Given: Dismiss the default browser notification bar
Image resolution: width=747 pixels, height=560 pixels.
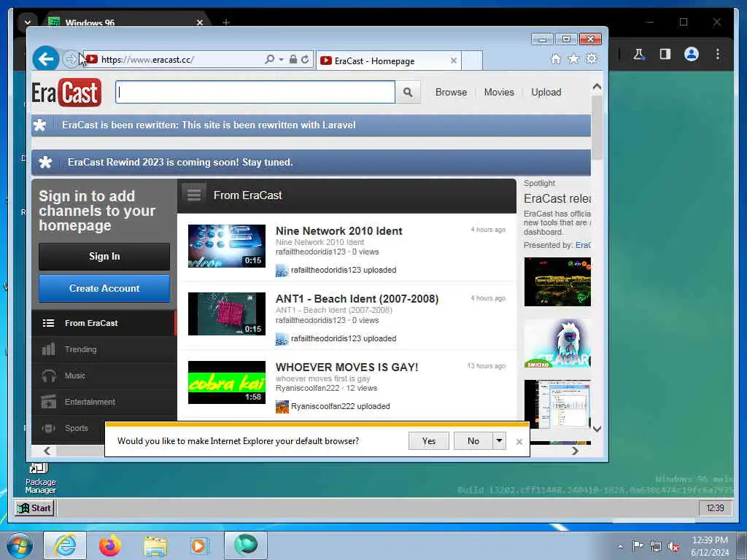Looking at the screenshot, I should point(519,441).
